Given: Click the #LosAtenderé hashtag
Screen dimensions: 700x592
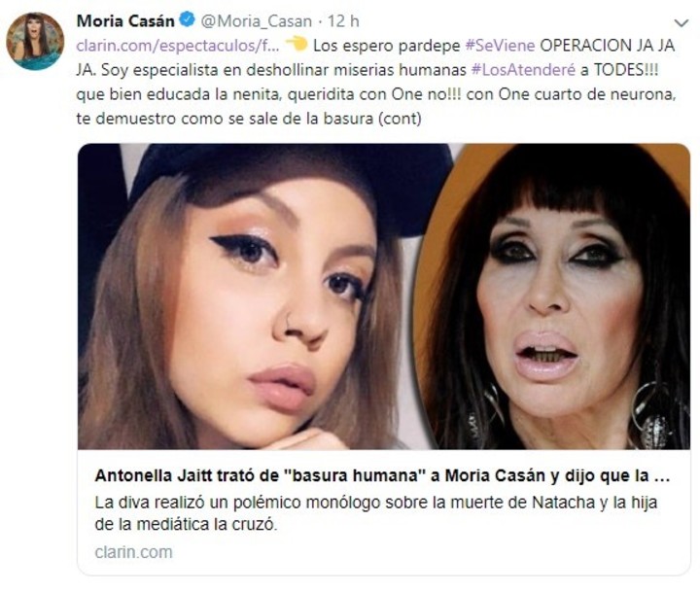Looking at the screenshot, I should coord(524,70).
